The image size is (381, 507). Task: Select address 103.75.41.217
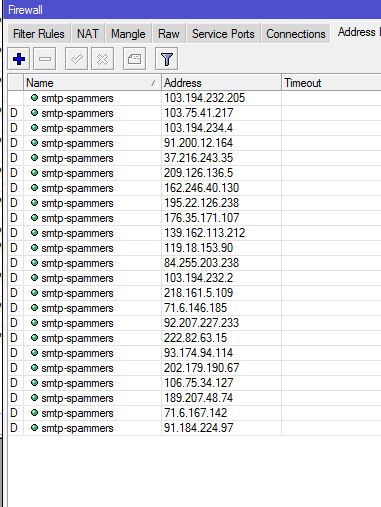coord(198,113)
